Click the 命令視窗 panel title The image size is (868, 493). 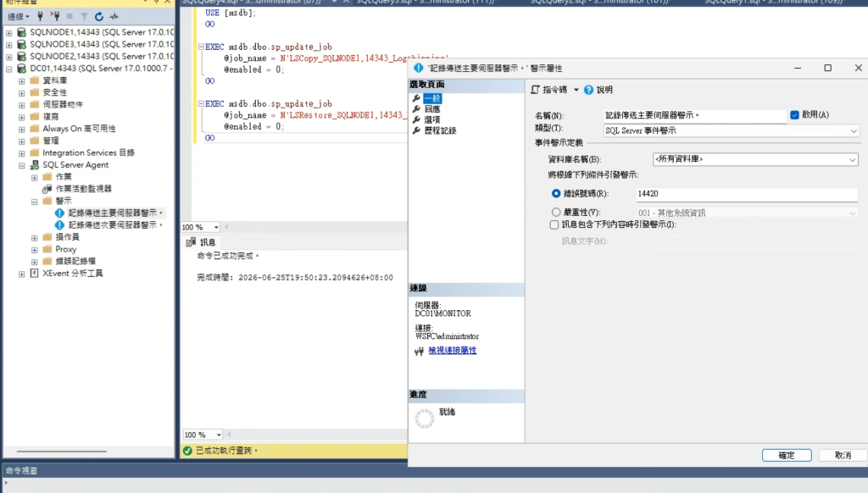pyautogui.click(x=21, y=471)
